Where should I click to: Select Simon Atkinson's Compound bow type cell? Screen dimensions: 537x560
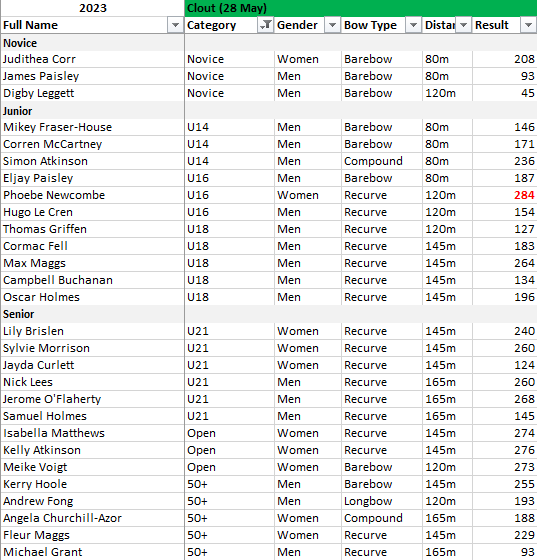[382, 161]
